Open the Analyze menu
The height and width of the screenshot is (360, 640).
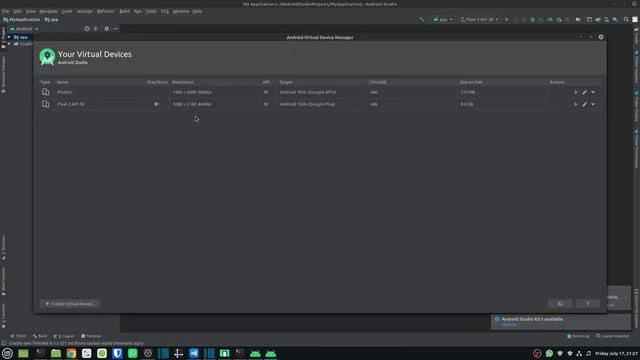[84, 11]
